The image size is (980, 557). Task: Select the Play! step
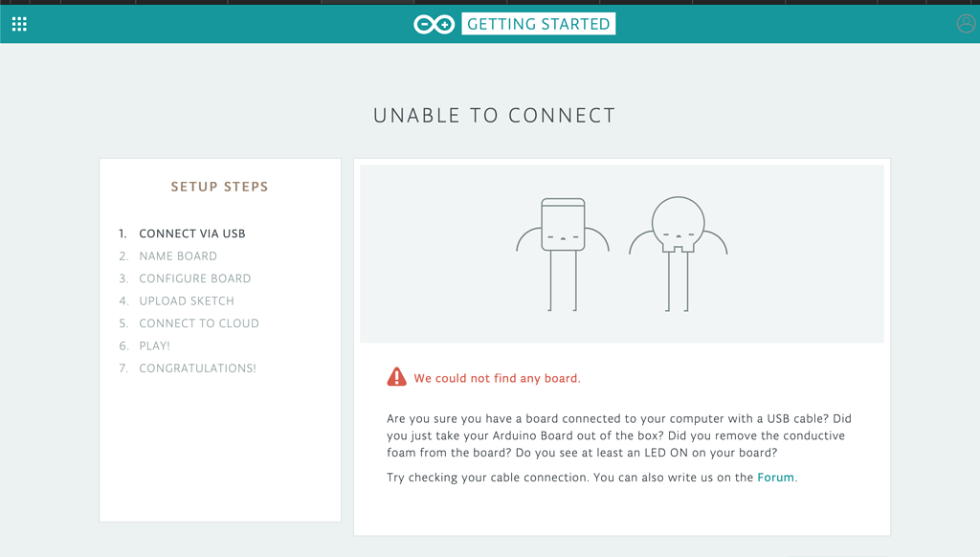coord(154,345)
